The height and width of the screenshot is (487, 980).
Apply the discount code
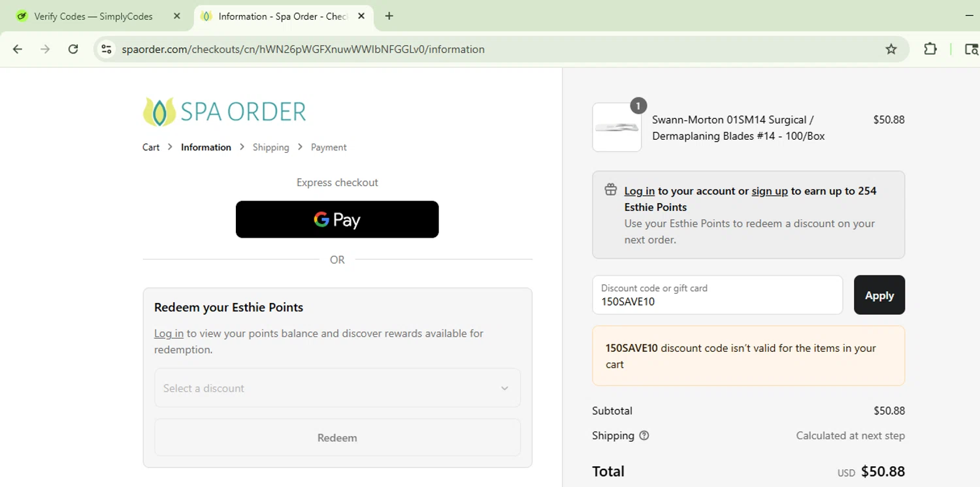pos(879,295)
